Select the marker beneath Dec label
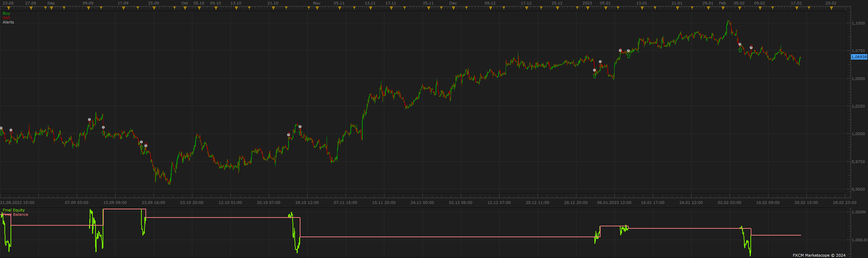Screen dimensions: 868x258 [x=453, y=8]
